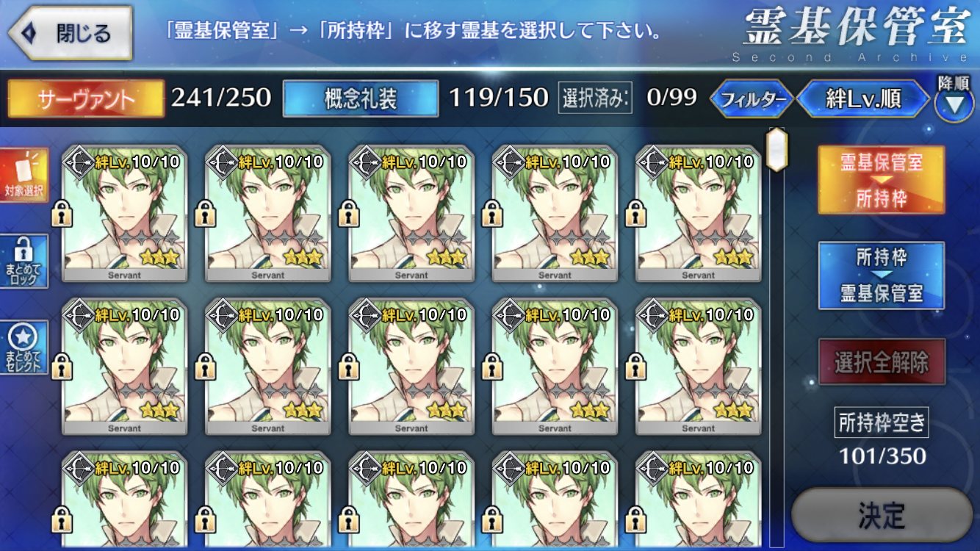Click archer class icon on top-right servant

click(x=653, y=162)
